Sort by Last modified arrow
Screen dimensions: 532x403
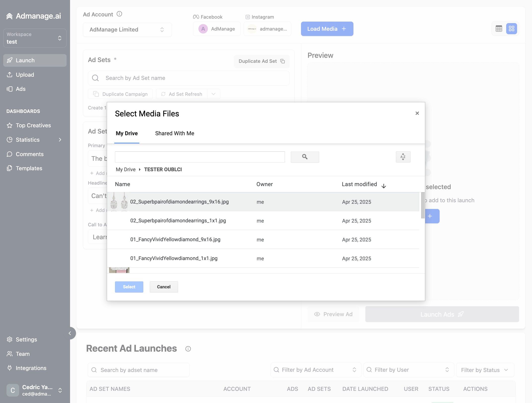pos(383,186)
